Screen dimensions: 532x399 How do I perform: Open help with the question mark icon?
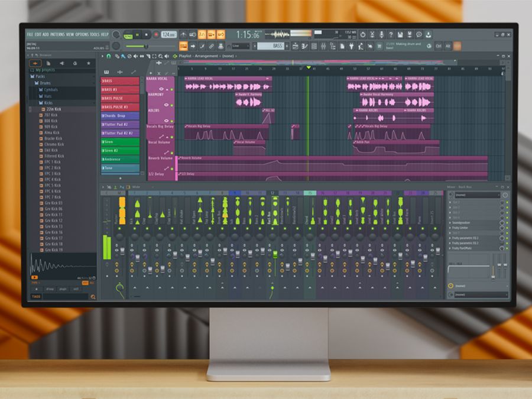click(x=391, y=35)
